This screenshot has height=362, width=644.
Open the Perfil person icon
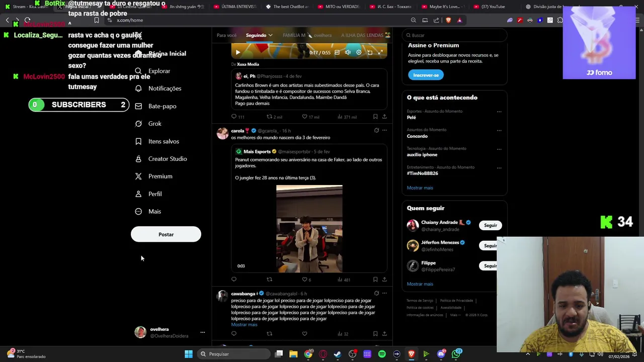138,194
